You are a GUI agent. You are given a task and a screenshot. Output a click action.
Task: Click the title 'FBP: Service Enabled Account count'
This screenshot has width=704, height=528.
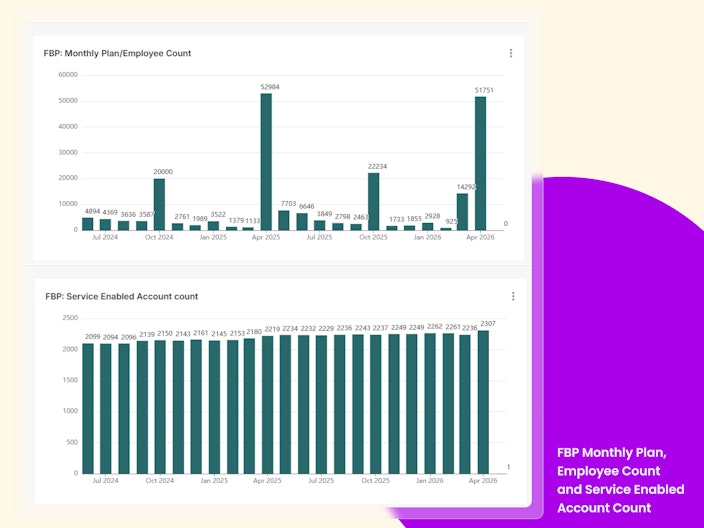tap(122, 296)
